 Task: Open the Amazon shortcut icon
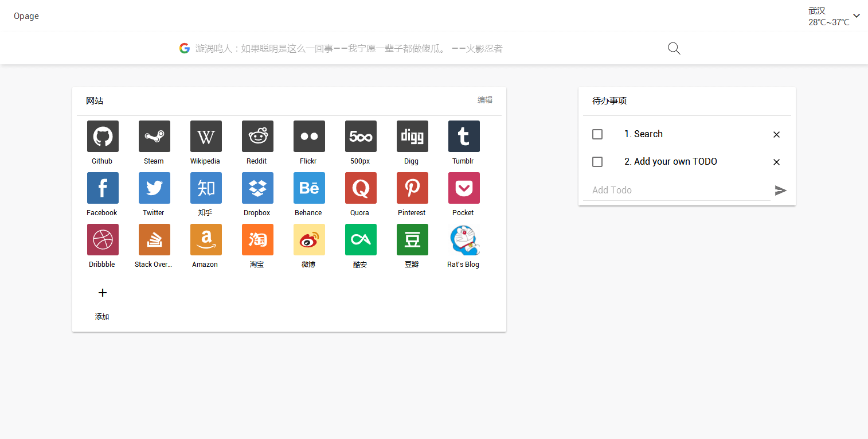[x=206, y=239]
